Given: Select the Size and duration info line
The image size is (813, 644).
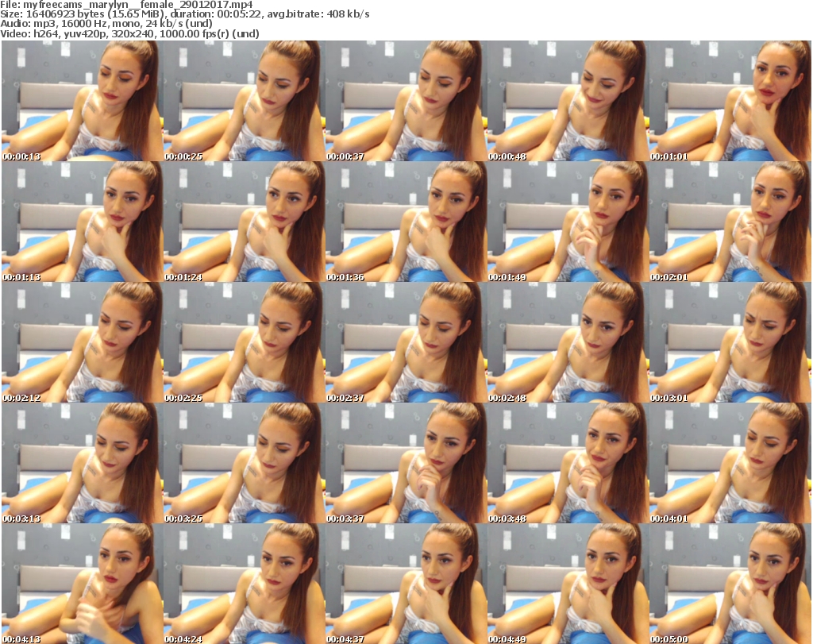Looking at the screenshot, I should 184,14.
